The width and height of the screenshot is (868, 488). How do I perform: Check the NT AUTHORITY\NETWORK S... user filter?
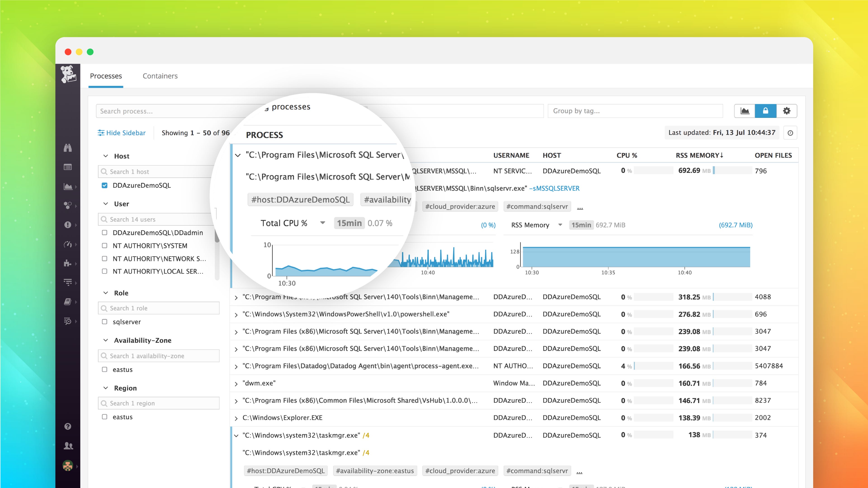[x=104, y=259]
